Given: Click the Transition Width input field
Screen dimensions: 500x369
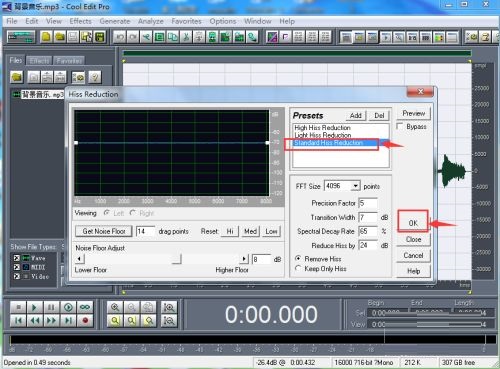Looking at the screenshot, I should (368, 217).
